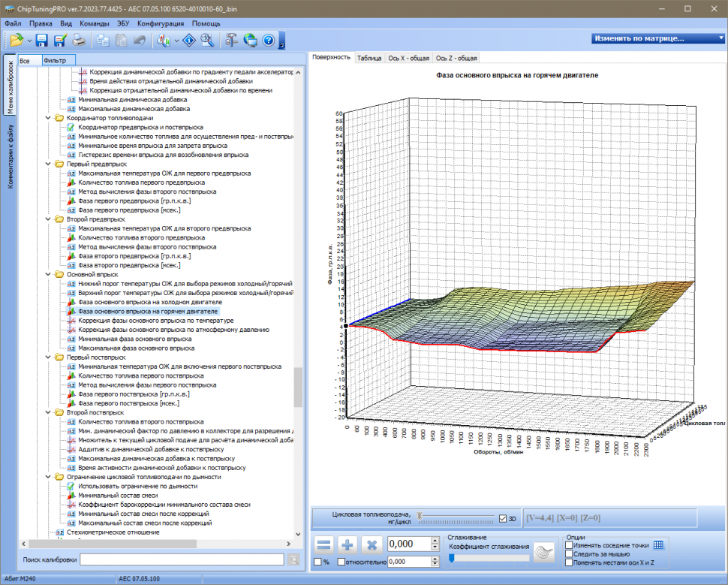
Task: Click the blue diamond info icon
Action: (189, 41)
